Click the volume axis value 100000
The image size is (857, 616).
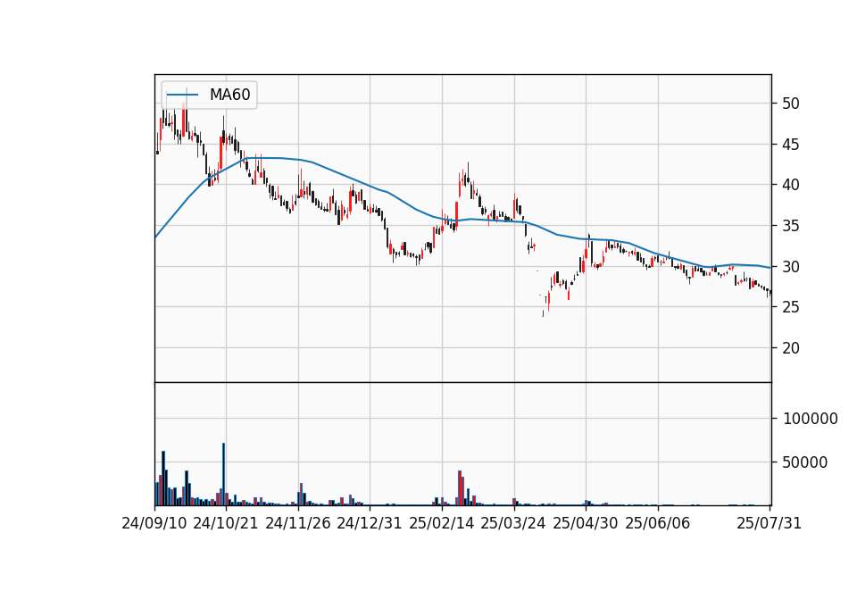(810, 419)
